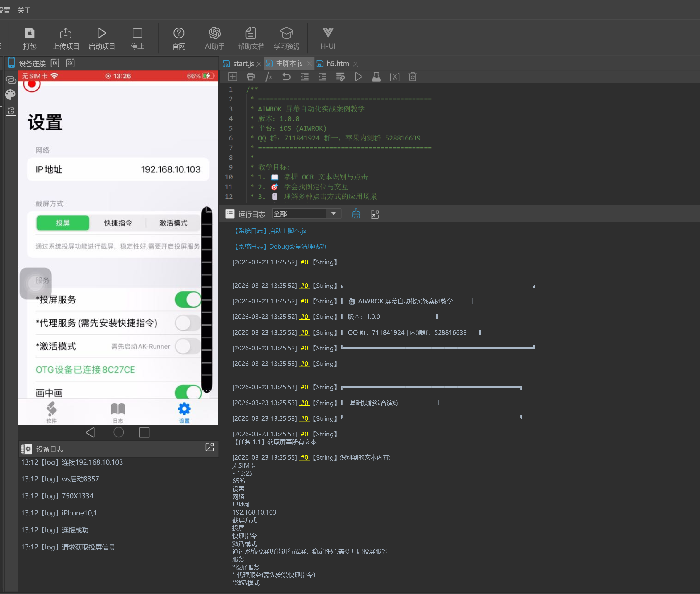Open the 官网 official site icon

179,33
